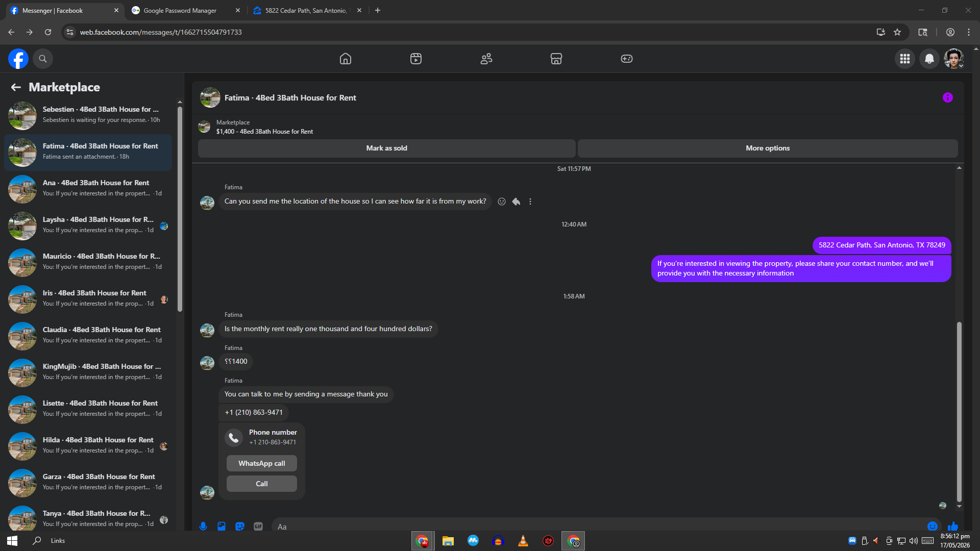The image size is (980, 551).
Task: Click the conversation list scrollbar
Action: click(x=180, y=209)
